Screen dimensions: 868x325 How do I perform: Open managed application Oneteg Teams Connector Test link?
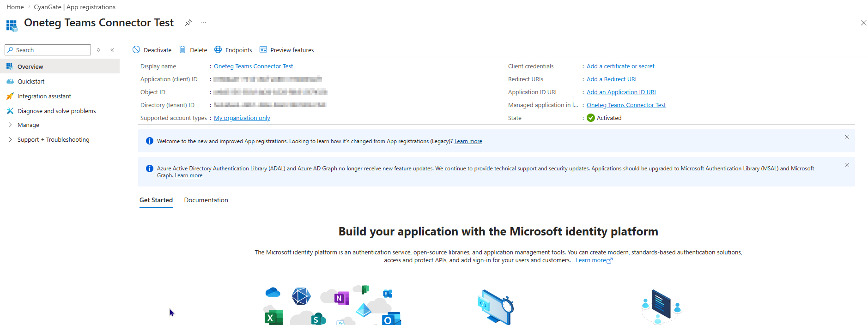626,105
